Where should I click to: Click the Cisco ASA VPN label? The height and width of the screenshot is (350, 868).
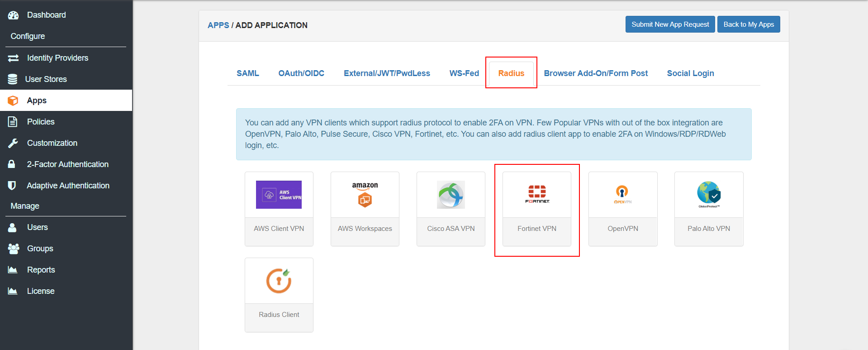point(451,229)
